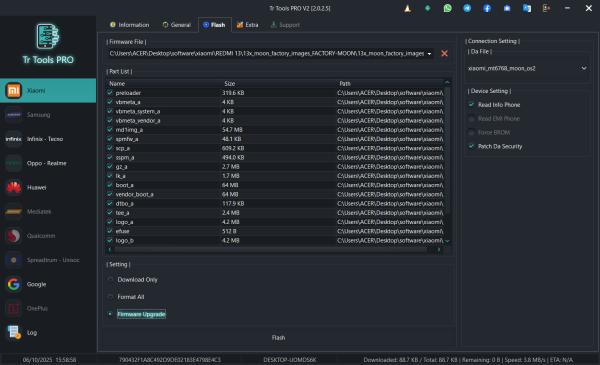Click the language translate icon
The width and height of the screenshot is (600, 365).
[x=527, y=8]
